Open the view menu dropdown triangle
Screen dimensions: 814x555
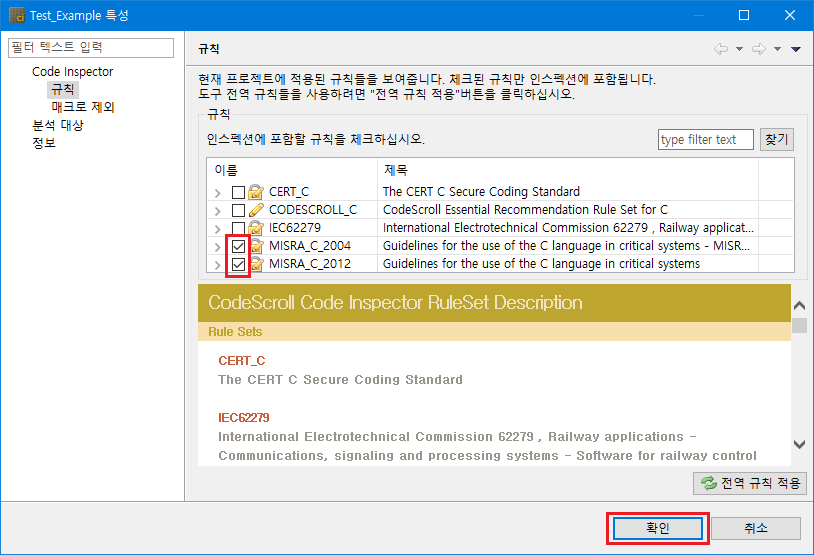click(796, 49)
